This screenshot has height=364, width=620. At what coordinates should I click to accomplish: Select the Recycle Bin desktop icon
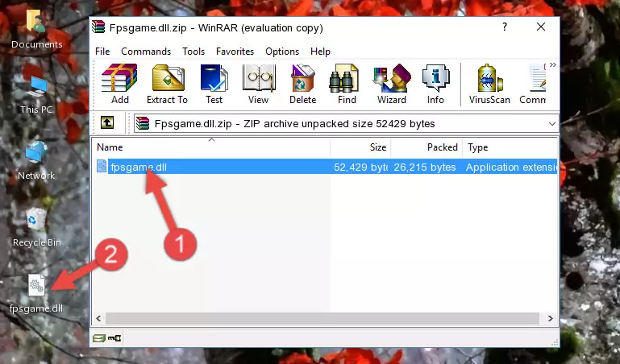coord(36,228)
